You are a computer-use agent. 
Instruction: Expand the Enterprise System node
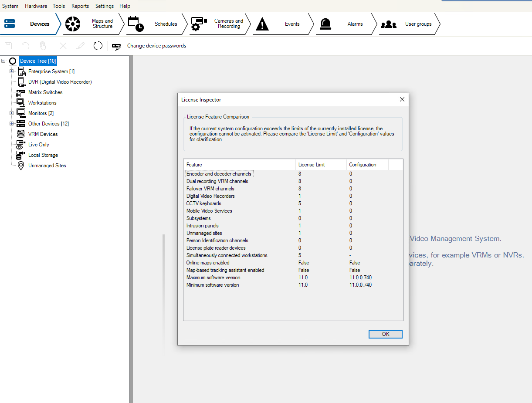coord(12,71)
